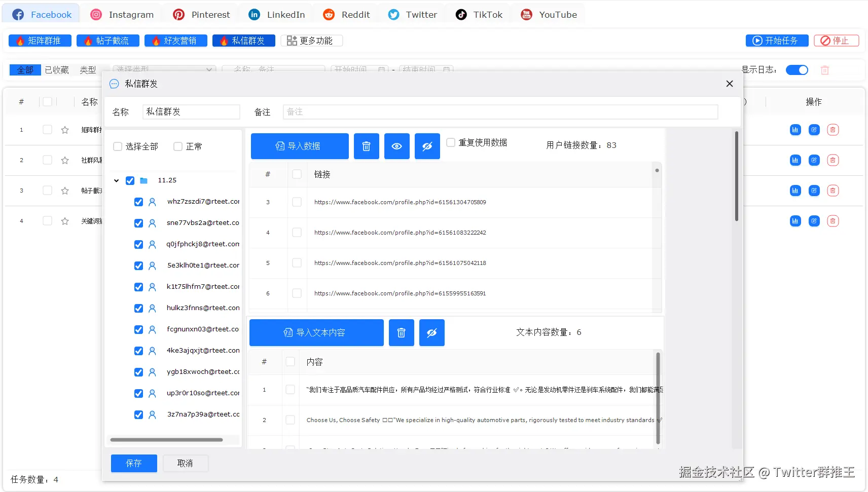The height and width of the screenshot is (492, 868).
Task: Collapse the 11.25 account folder
Action: [116, 180]
